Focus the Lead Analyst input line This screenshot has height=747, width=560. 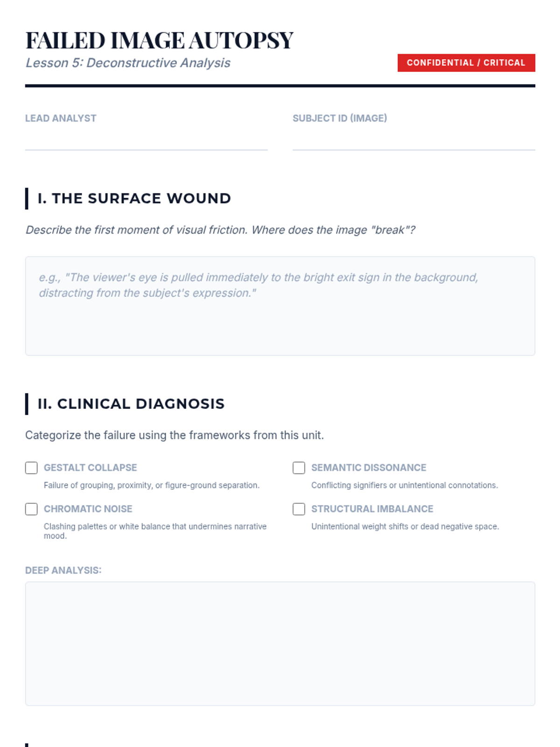point(146,140)
